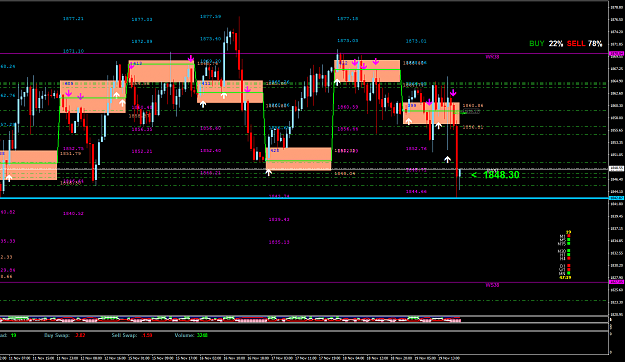The image size is (625, 362).
Task: Select the red-and-white indicator strip below the chart
Action: [x=230, y=319]
